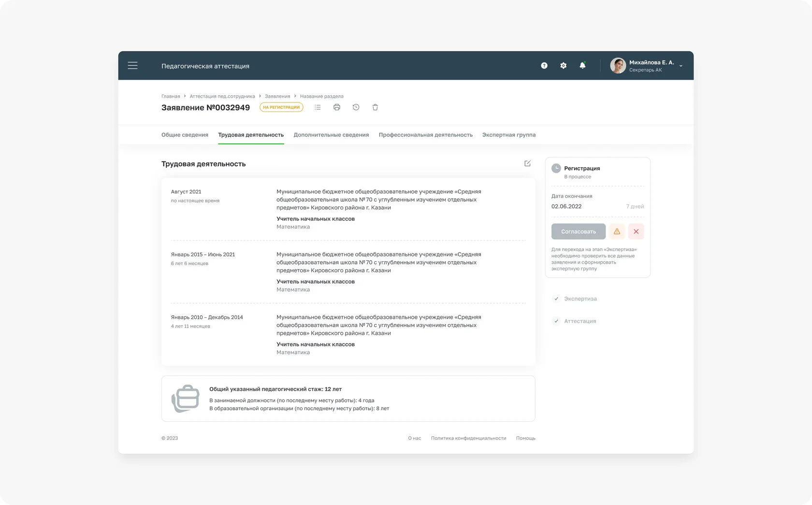Click Январь 2015 – Июнь 2021 entry

click(203, 254)
